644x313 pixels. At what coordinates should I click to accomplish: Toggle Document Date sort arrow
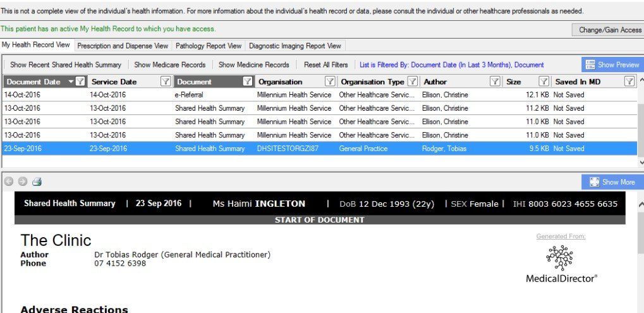click(x=71, y=82)
